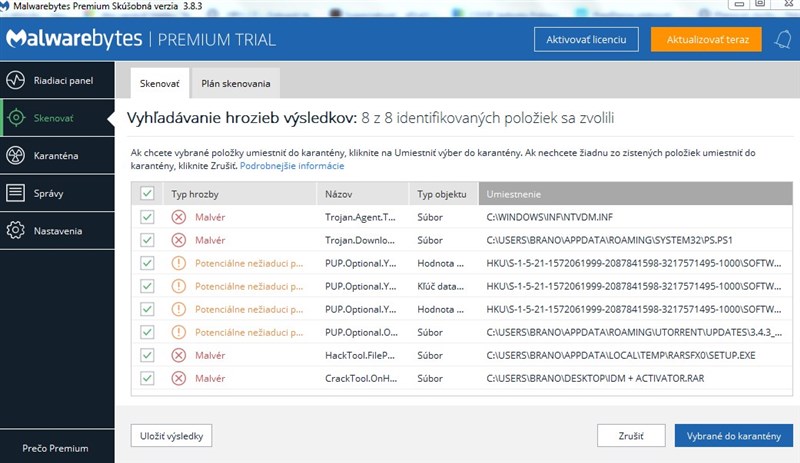This screenshot has width=800, height=463.
Task: Uncheck the UTORRENT updates row checkbox
Action: click(147, 332)
